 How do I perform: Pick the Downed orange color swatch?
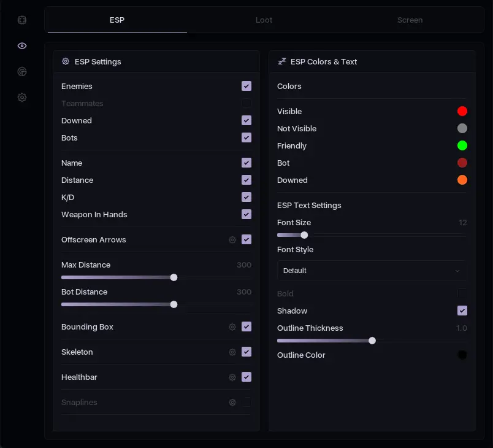(462, 180)
